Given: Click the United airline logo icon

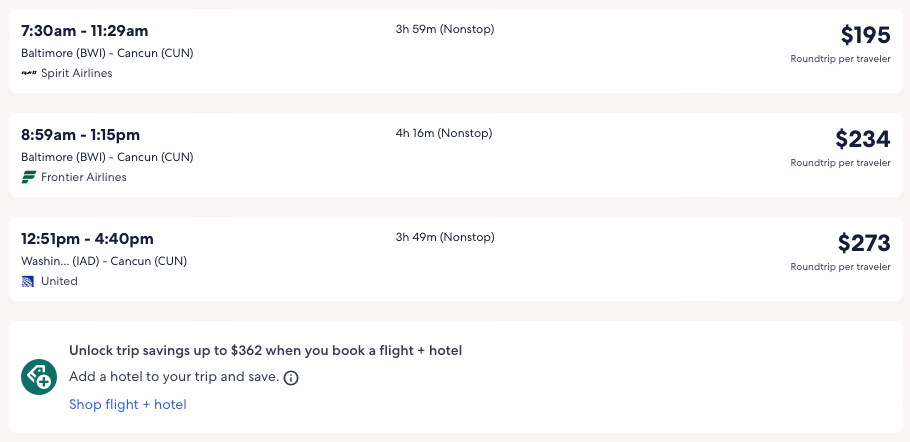Looking at the screenshot, I should [x=28, y=281].
